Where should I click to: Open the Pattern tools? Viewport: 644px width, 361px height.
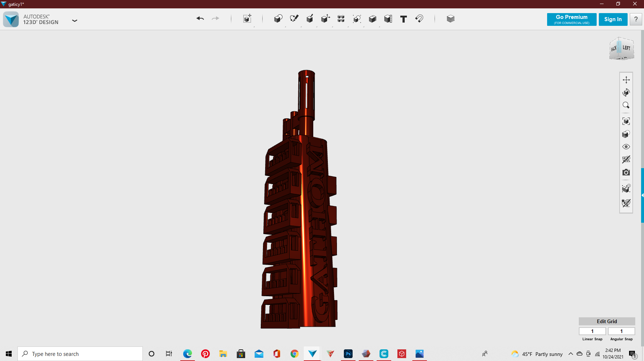coord(341,19)
